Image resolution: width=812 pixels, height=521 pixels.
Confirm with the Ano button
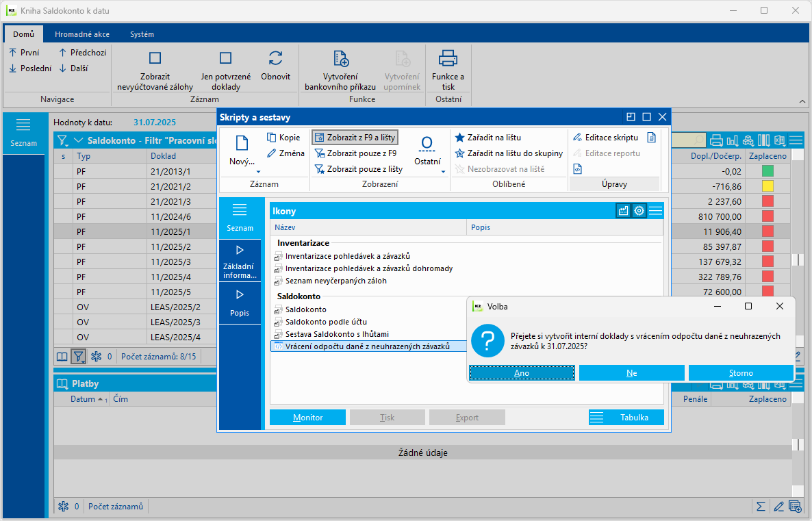(x=522, y=373)
